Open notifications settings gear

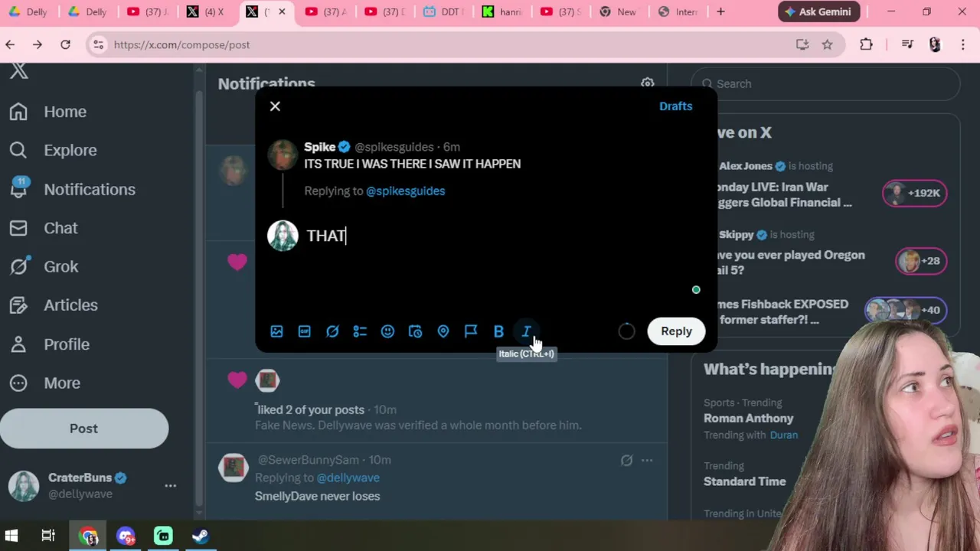(648, 83)
